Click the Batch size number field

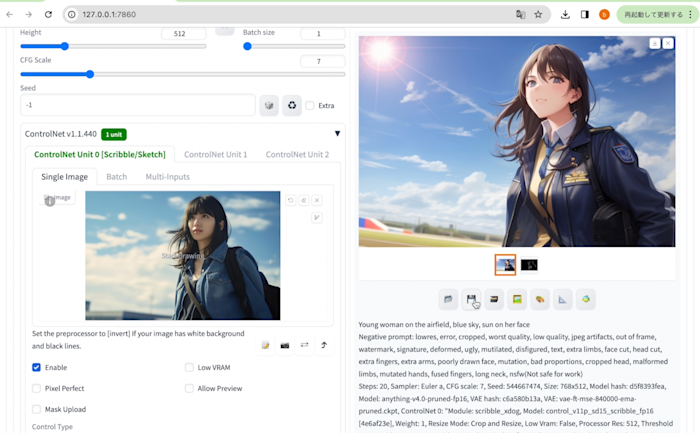click(x=323, y=33)
